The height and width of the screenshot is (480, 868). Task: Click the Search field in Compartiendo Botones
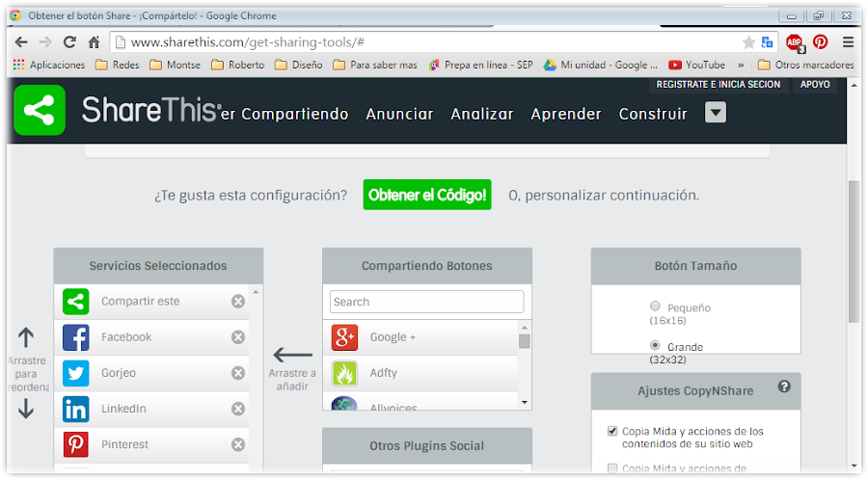pyautogui.click(x=427, y=302)
